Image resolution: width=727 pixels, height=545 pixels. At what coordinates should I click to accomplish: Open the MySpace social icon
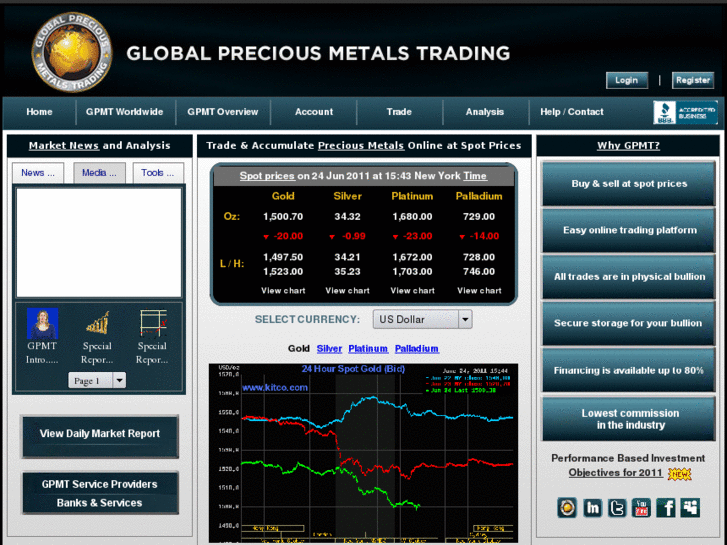tap(690, 507)
